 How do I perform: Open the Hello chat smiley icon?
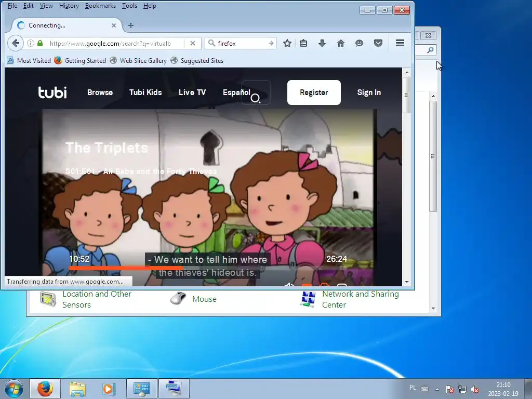click(x=360, y=43)
